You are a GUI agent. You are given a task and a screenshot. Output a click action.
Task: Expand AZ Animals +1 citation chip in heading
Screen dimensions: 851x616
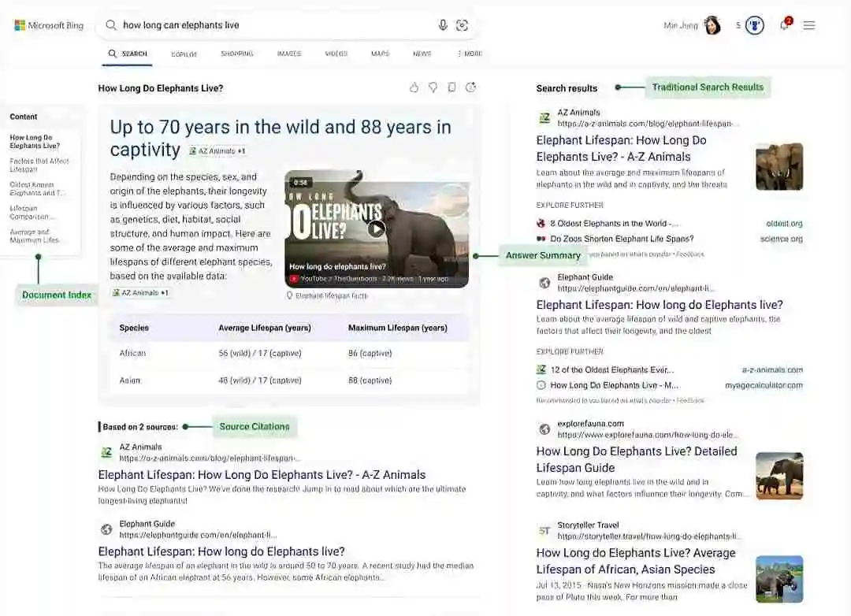[217, 151]
